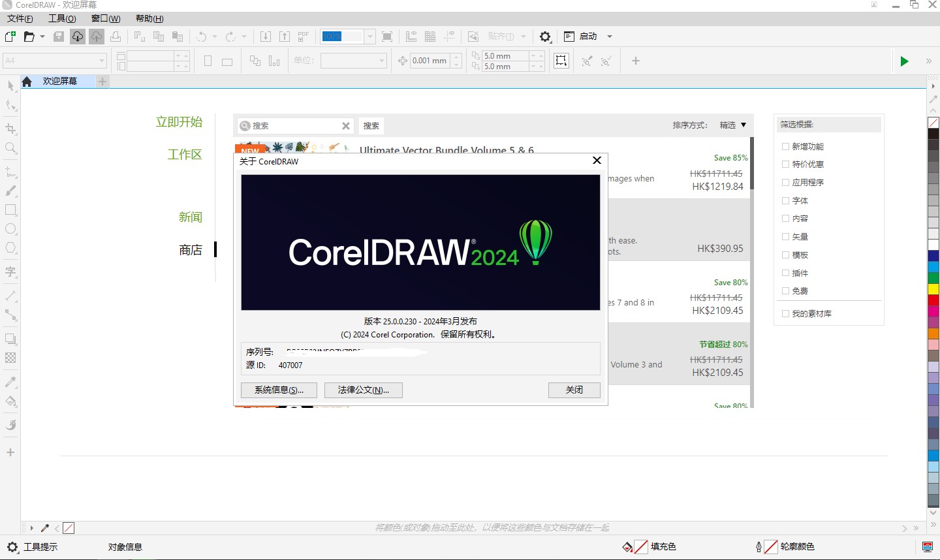
Task: Click the 关闭 button in About dialog
Action: click(x=574, y=390)
